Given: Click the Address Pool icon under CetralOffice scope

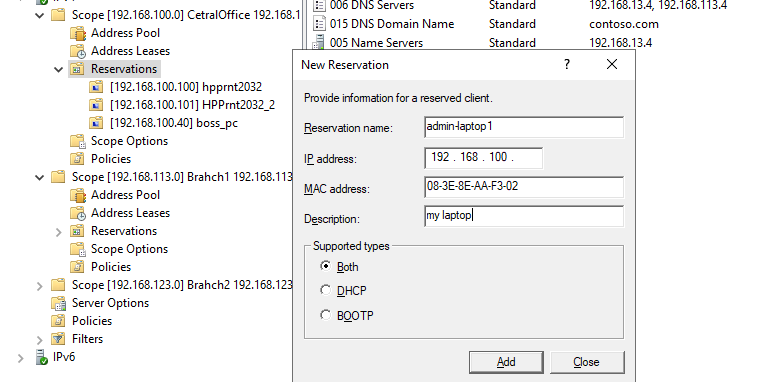Looking at the screenshot, I should tap(77, 33).
